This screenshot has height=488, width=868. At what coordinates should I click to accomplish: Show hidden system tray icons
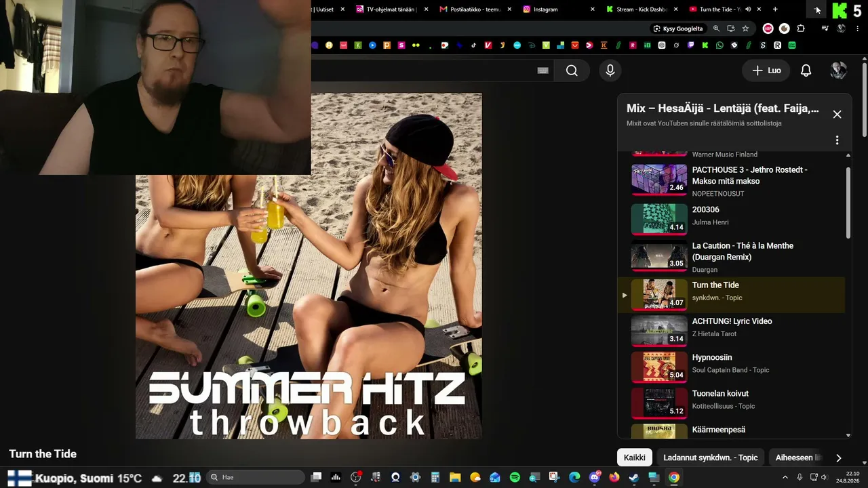[x=785, y=477]
